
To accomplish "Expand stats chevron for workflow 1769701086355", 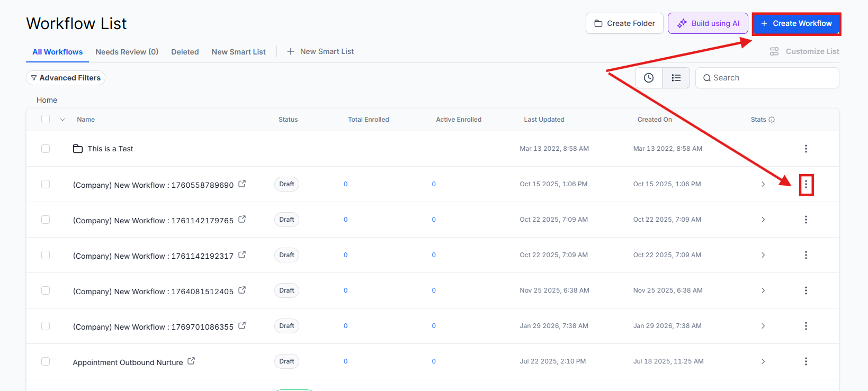I will coord(763,326).
